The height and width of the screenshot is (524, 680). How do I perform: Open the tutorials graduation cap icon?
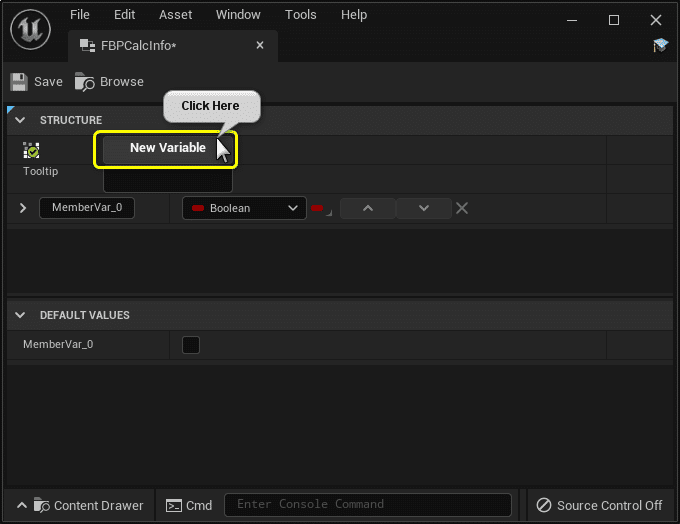click(x=660, y=45)
